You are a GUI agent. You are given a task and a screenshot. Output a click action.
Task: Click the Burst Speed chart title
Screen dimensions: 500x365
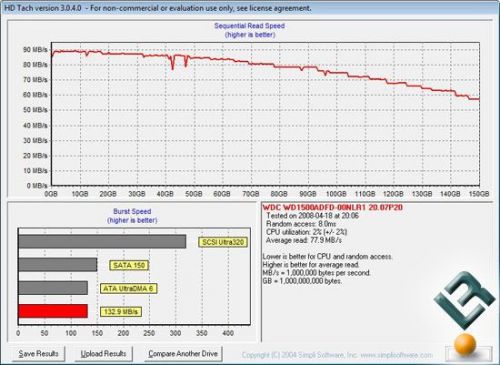(x=132, y=211)
